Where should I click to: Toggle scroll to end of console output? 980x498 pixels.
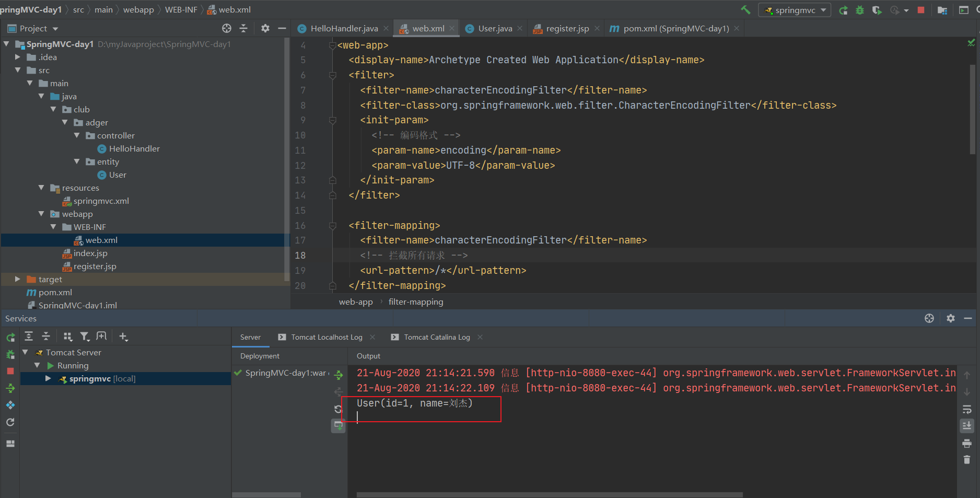pos(967,426)
